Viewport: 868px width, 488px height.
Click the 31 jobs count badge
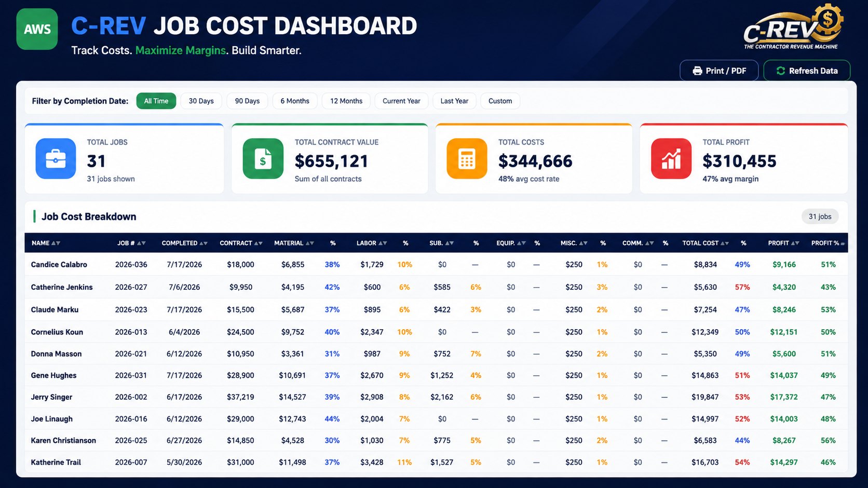click(820, 216)
